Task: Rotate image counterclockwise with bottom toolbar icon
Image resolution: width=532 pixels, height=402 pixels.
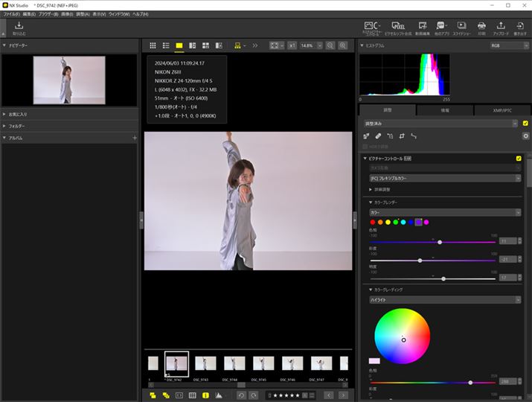Action: pos(243,395)
